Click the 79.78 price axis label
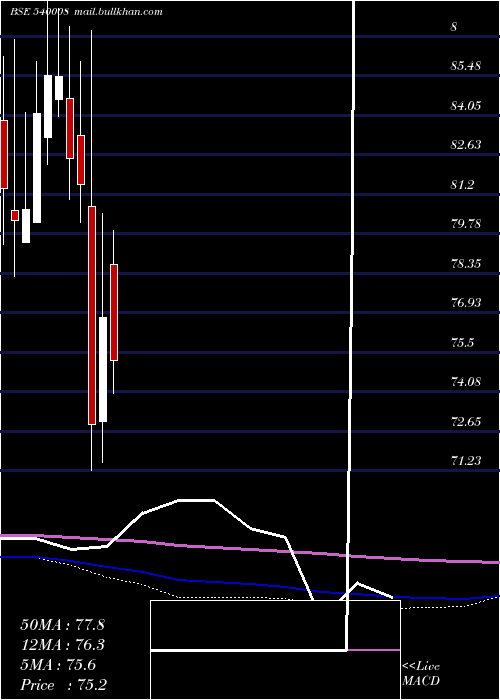Screen dimensions: 500x700 (x=466, y=224)
